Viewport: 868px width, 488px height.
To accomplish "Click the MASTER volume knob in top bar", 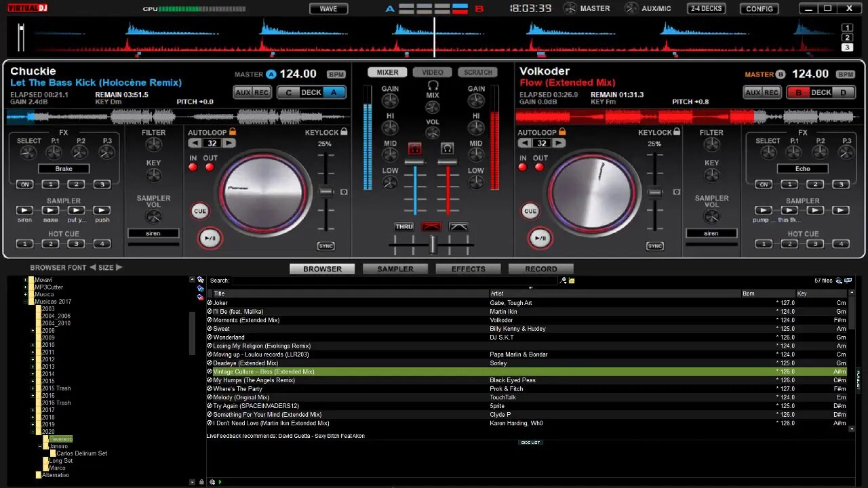I will (x=570, y=8).
